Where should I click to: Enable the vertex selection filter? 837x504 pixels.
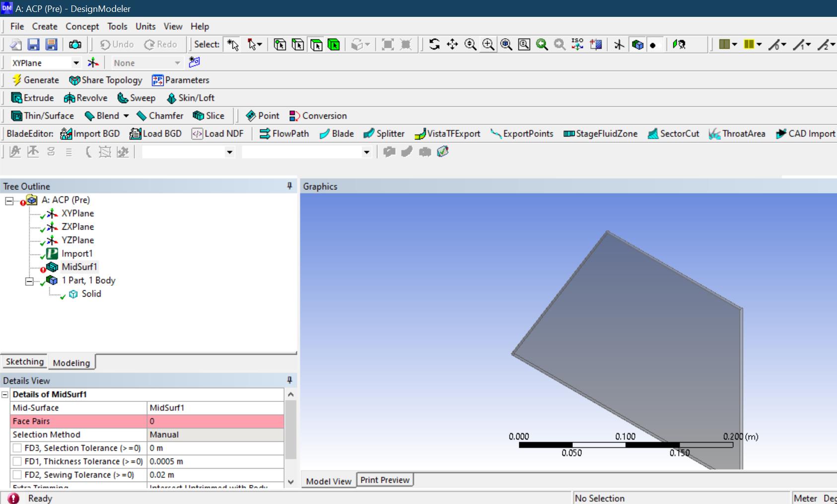coord(280,45)
